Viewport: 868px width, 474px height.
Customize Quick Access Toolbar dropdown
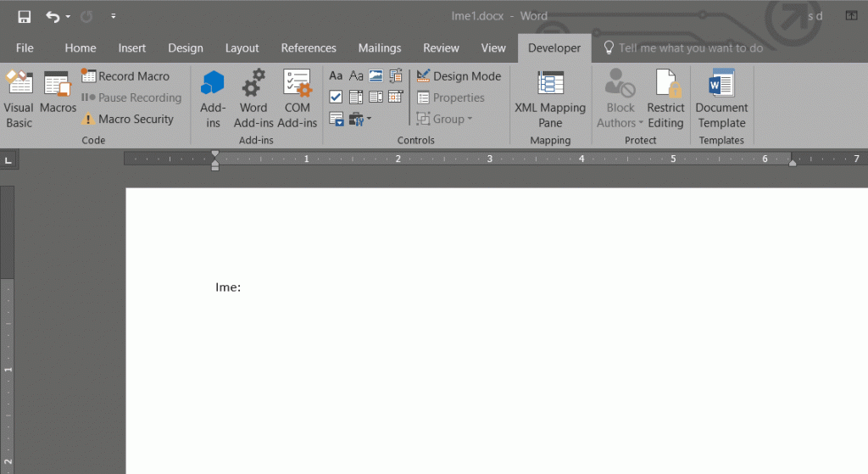(x=113, y=17)
